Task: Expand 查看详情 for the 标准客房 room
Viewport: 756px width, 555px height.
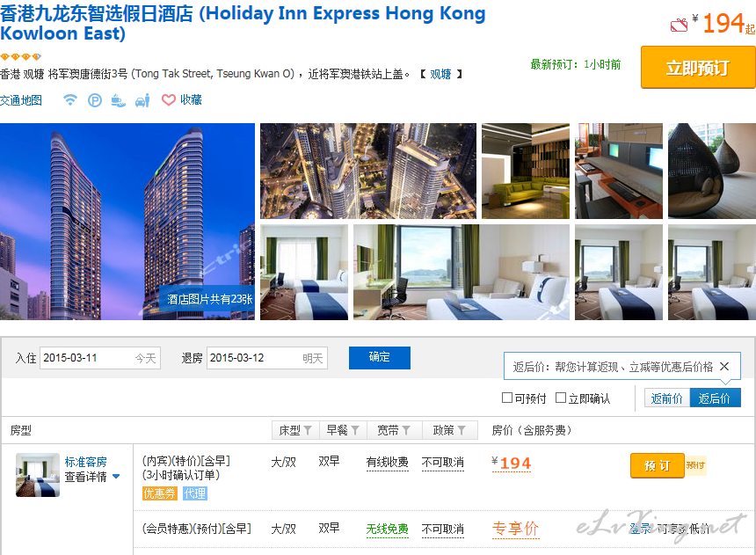Action: pyautogui.click(x=92, y=477)
